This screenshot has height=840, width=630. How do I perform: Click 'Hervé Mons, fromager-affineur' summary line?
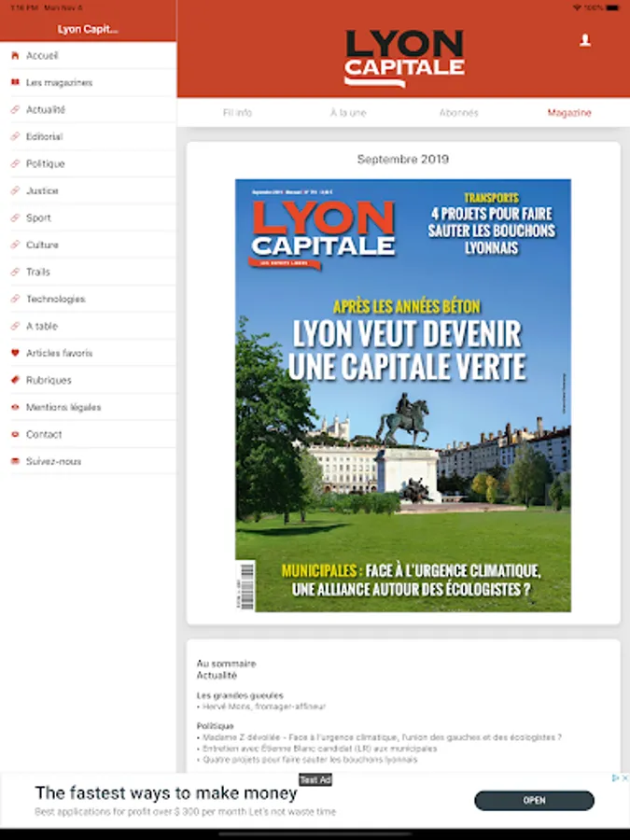(263, 707)
